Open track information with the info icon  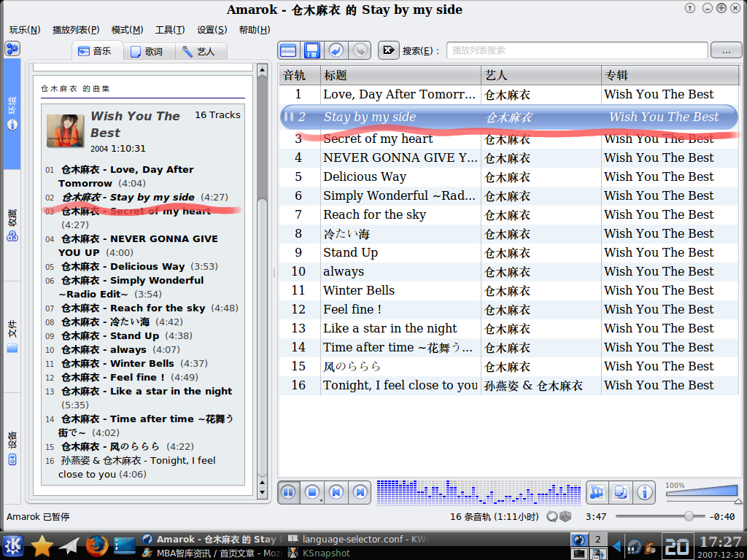pos(645,492)
